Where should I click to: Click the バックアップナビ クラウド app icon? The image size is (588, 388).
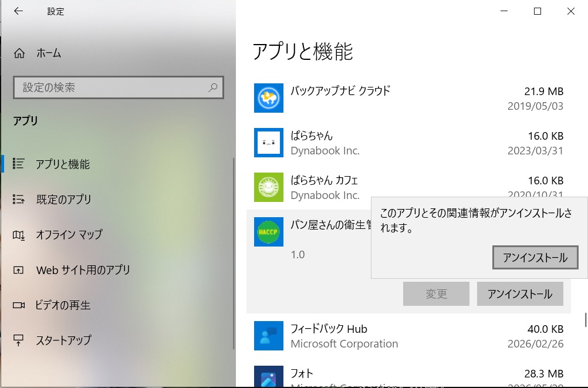(x=269, y=98)
